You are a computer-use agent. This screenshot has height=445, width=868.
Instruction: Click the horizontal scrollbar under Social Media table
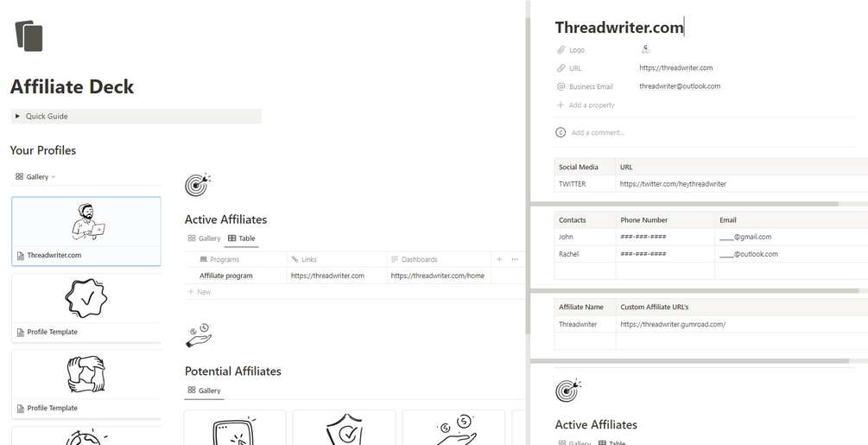[684, 204]
